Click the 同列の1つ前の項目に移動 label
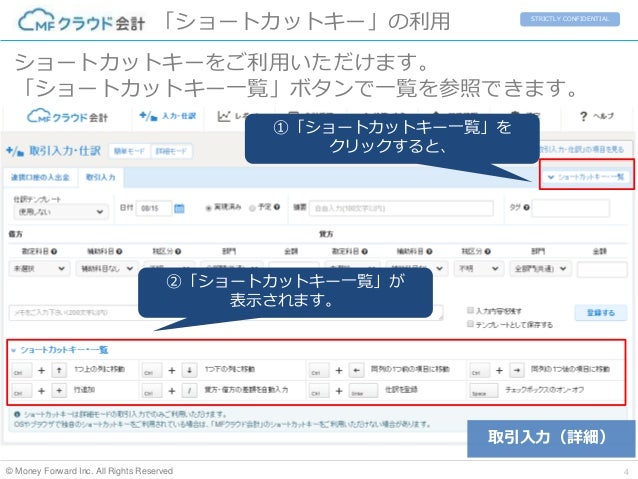Screen dimensions: 638x479 410,369
